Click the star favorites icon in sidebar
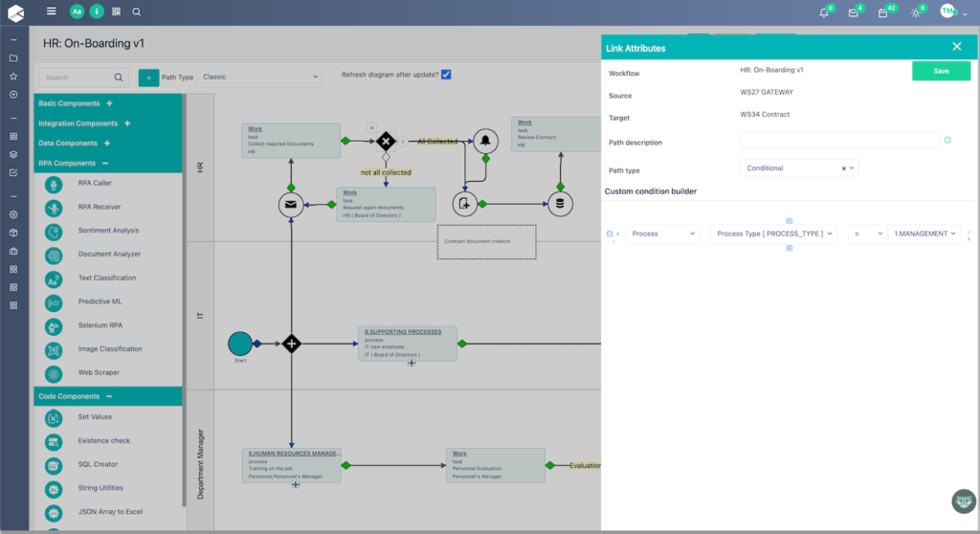Image resolution: width=980 pixels, height=534 pixels. 13,77
